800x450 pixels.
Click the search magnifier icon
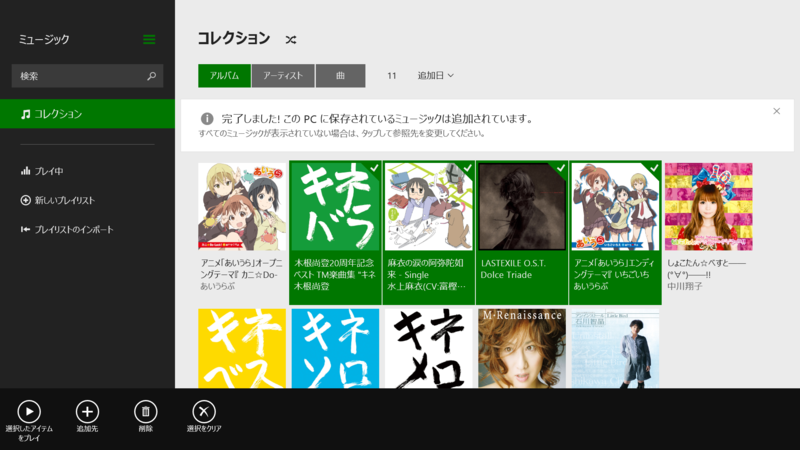tap(152, 76)
